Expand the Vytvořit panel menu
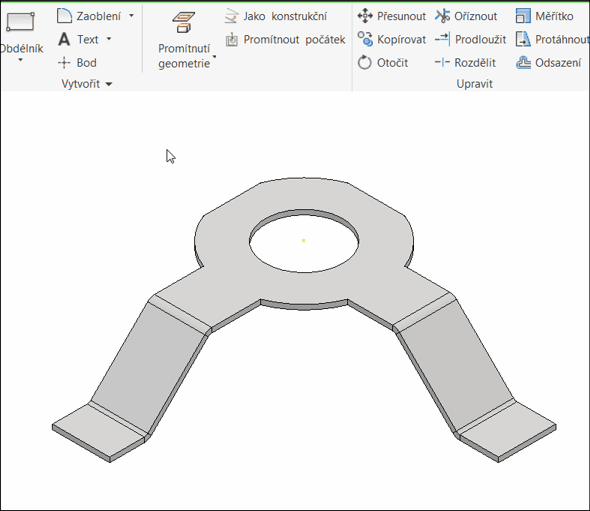The width and height of the screenshot is (590, 511). click(87, 84)
